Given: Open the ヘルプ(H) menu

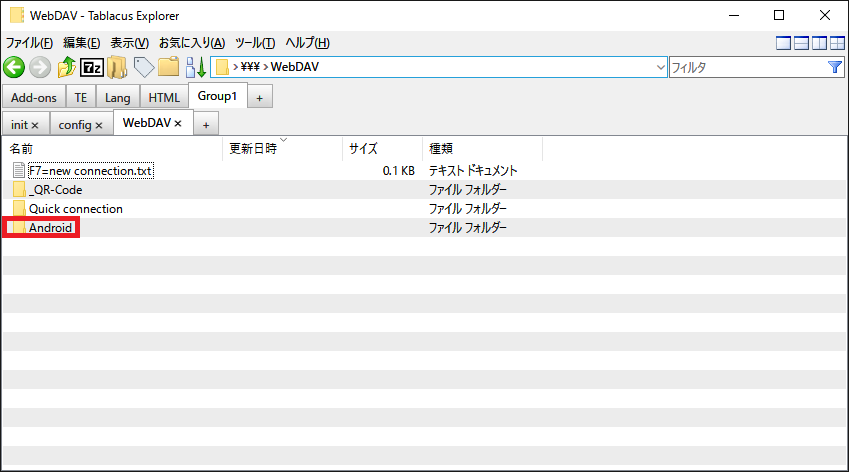Looking at the screenshot, I should [x=307, y=43].
